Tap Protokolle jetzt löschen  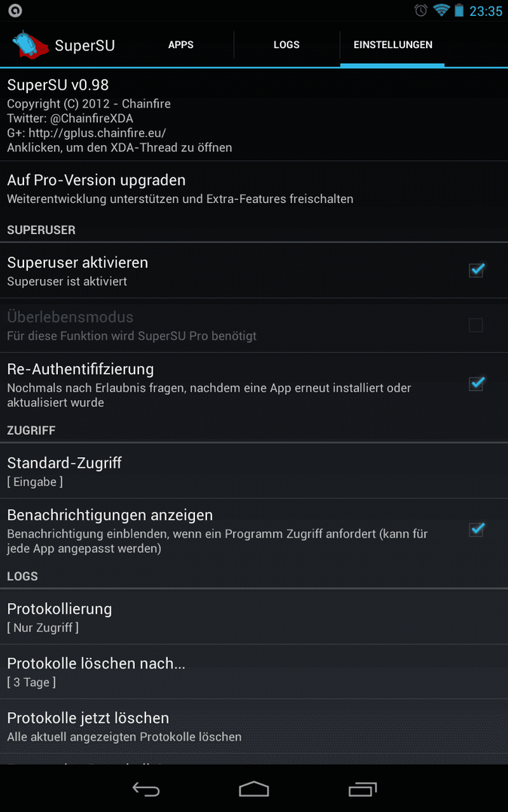coord(254,726)
